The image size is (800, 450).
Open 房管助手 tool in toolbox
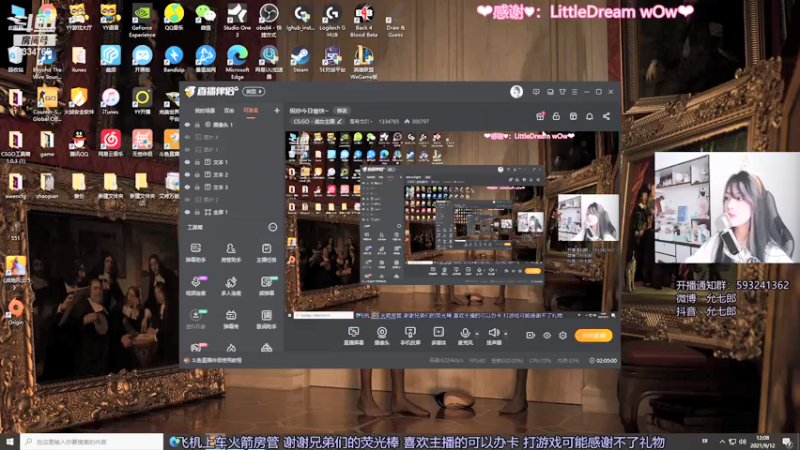tap(231, 253)
